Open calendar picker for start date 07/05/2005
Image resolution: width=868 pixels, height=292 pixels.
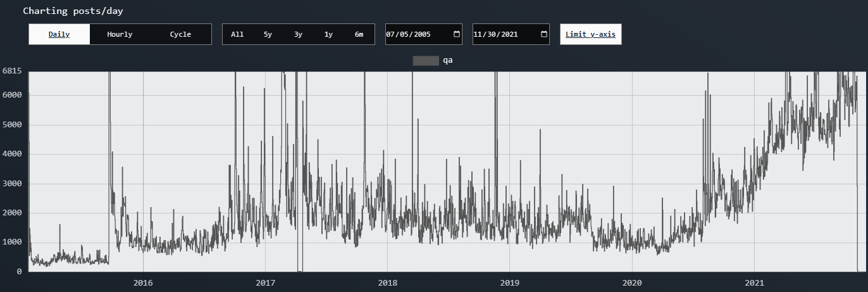[x=457, y=34]
